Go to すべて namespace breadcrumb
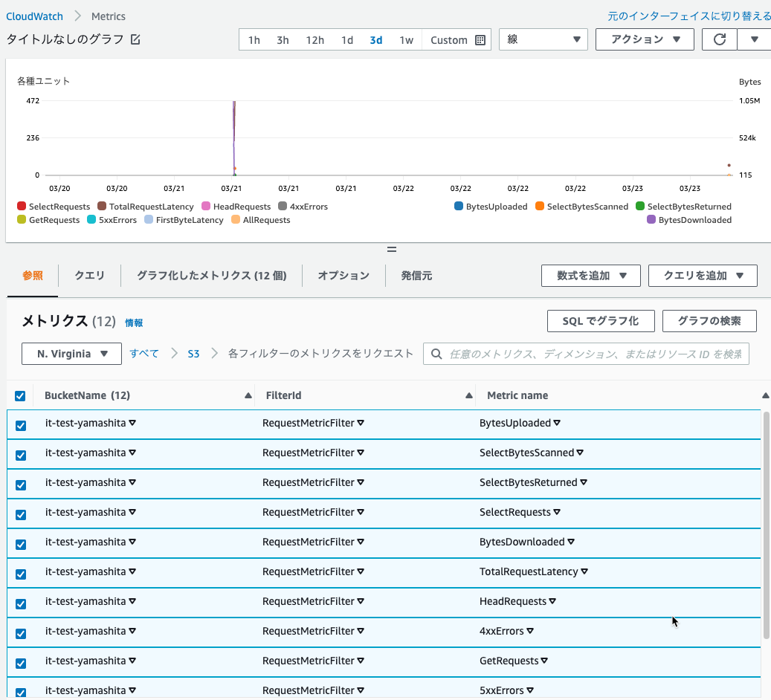Viewport: 771px width, 700px height. click(x=144, y=354)
